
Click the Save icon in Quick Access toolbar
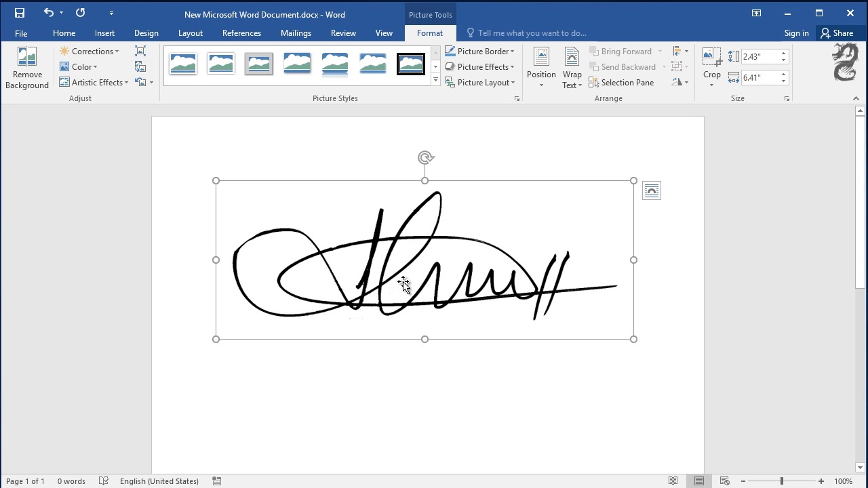[x=20, y=13]
